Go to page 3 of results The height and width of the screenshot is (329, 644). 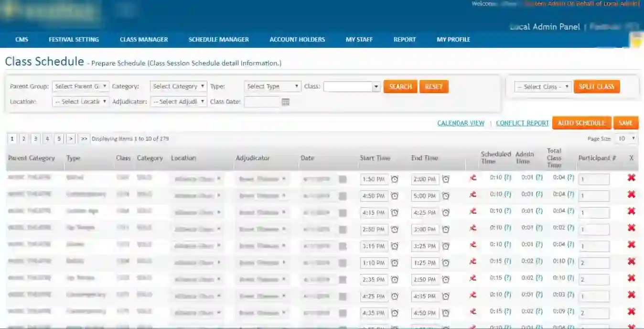pos(35,139)
